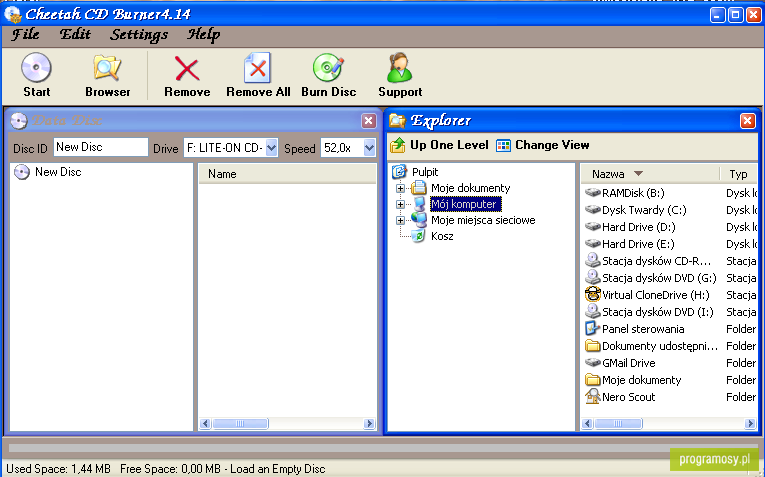This screenshot has height=477, width=765.
Task: Click the Mój komputer computer icon
Action: point(419,204)
